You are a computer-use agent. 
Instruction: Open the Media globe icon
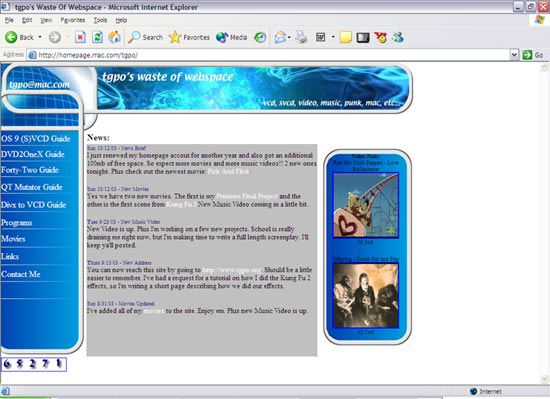click(x=222, y=37)
